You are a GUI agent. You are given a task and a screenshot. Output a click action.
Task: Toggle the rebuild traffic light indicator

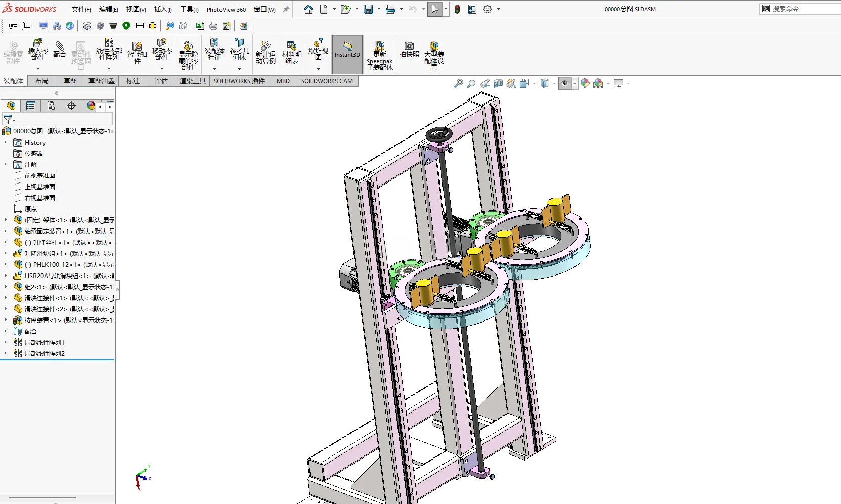click(x=457, y=9)
